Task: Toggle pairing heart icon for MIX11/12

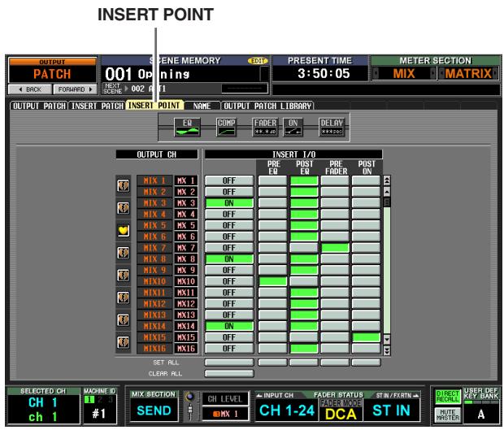Action: point(123,298)
